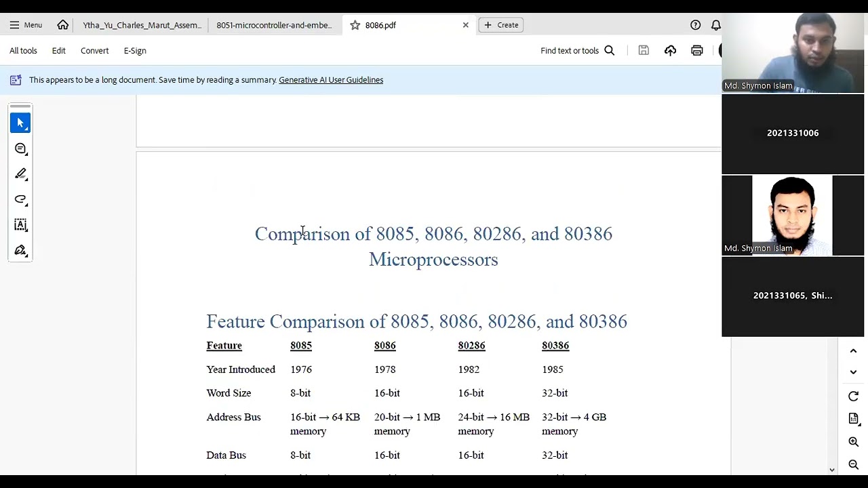Click '24-bit → 16 MB memory' cell
The height and width of the screenshot is (488, 868).
(494, 424)
